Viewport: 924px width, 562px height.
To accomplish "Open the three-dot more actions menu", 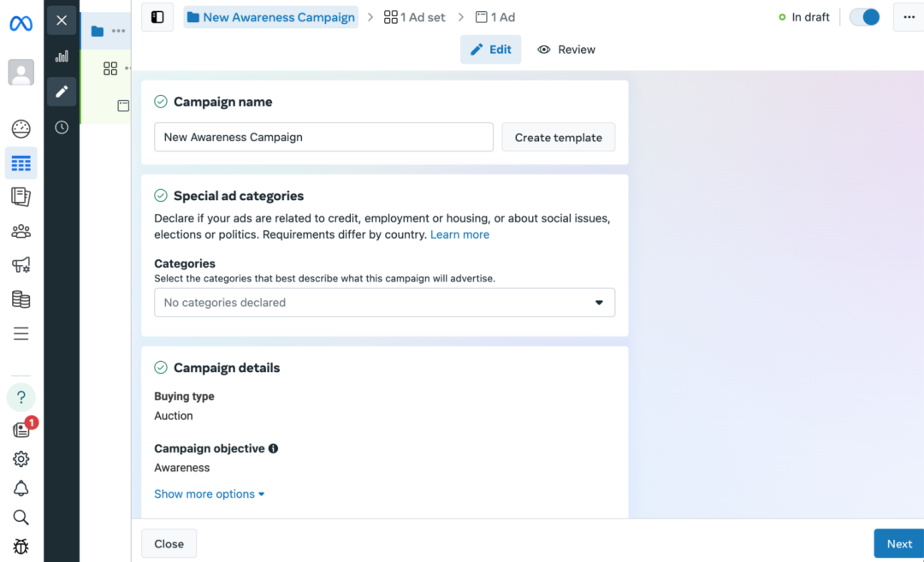I will pyautogui.click(x=909, y=17).
